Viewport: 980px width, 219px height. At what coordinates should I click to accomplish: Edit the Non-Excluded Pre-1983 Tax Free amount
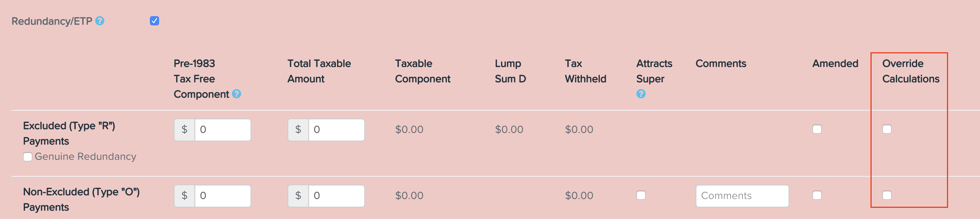[223, 196]
